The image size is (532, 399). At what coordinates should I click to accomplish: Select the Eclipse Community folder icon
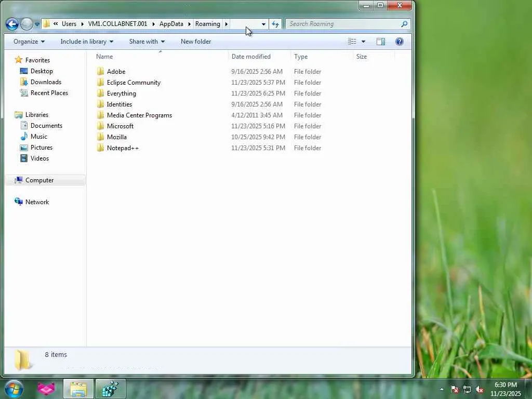click(100, 82)
